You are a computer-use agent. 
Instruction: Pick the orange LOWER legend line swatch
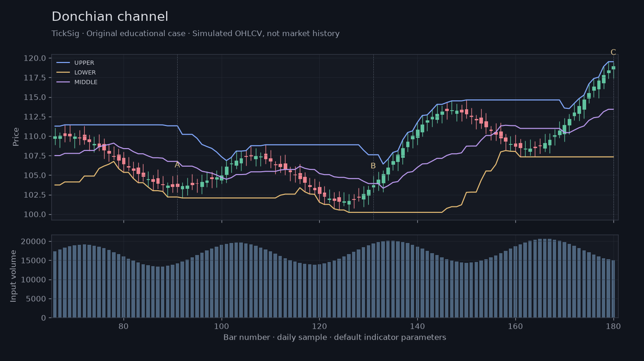pyautogui.click(x=63, y=73)
